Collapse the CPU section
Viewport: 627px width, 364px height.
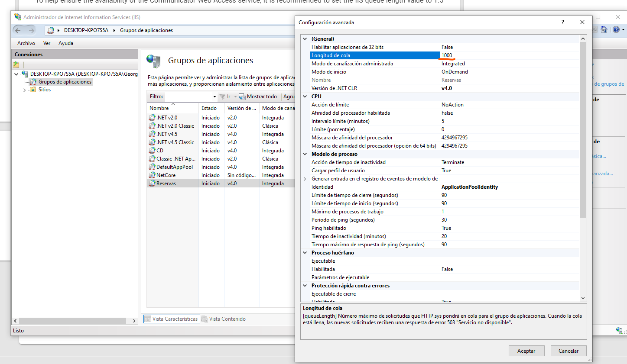pos(305,97)
